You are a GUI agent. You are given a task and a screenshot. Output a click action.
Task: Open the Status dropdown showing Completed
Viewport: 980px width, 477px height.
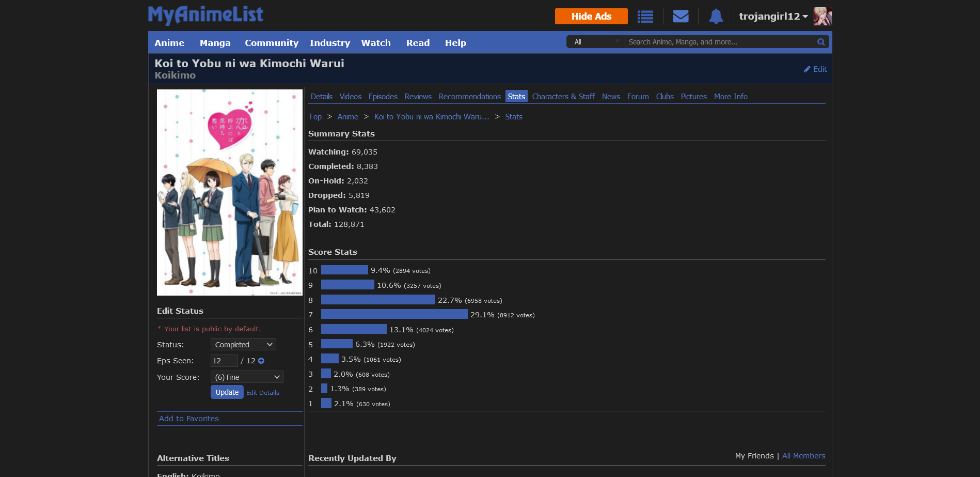(243, 345)
